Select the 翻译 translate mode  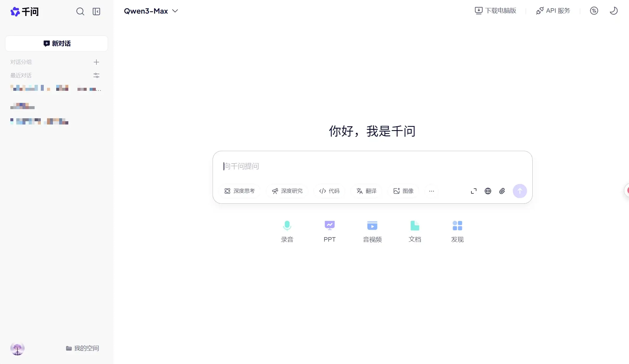coord(366,191)
